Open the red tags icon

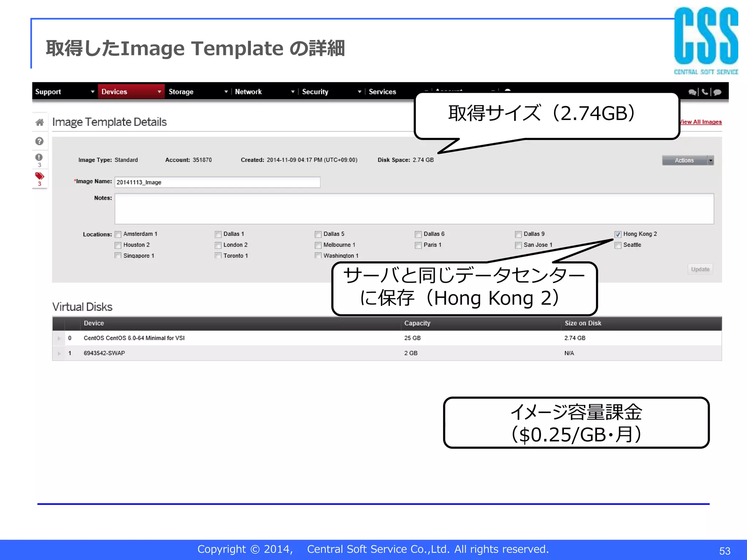(x=39, y=176)
